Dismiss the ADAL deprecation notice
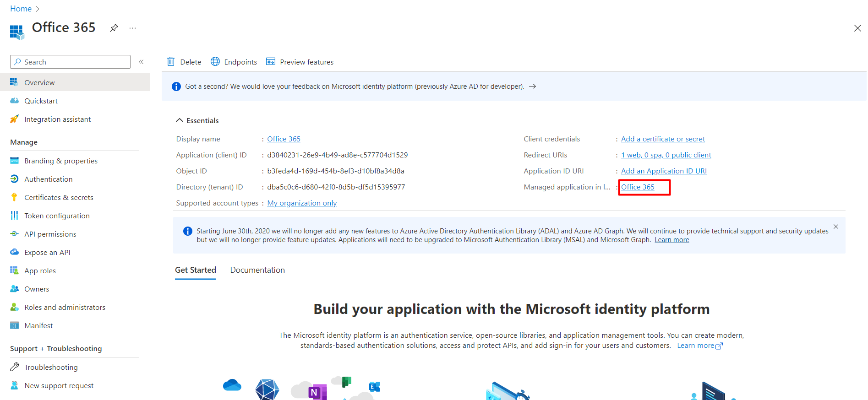The width and height of the screenshot is (868, 400). click(836, 227)
